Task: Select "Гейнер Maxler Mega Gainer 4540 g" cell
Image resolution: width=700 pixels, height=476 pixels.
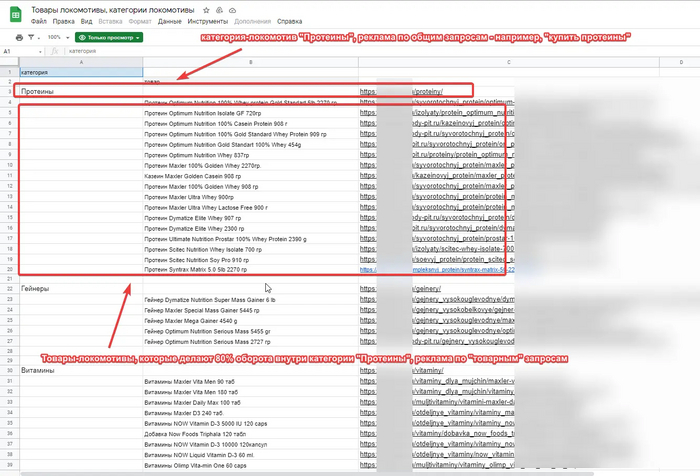Action: [250, 321]
